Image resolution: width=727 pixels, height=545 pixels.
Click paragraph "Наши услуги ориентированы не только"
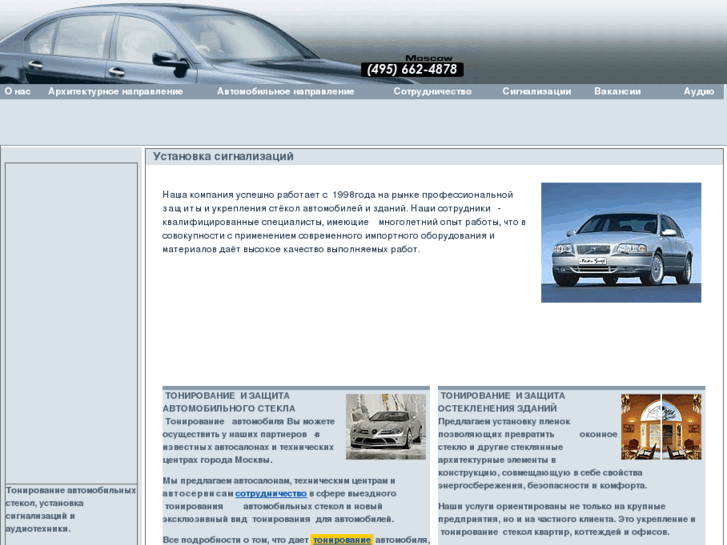click(567, 519)
